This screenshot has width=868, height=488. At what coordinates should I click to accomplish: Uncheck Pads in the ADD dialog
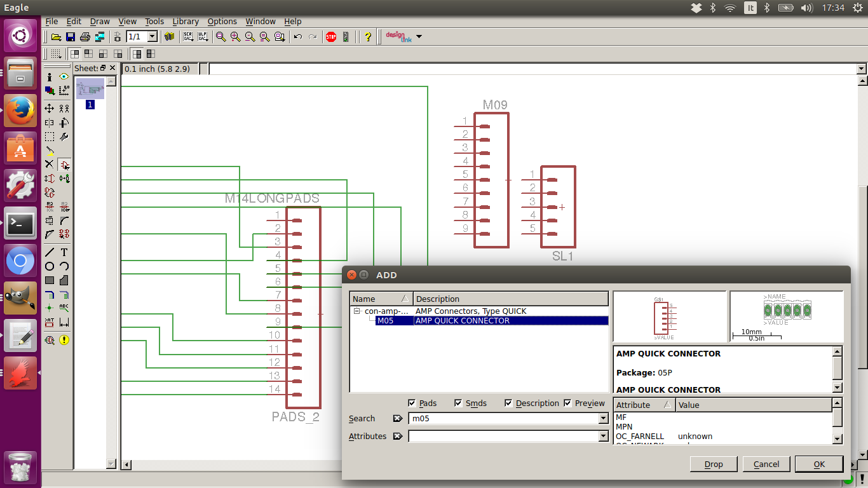[x=412, y=403]
